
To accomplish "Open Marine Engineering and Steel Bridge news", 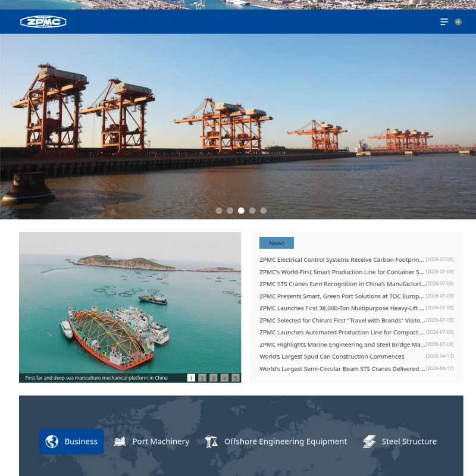I will (x=343, y=345).
